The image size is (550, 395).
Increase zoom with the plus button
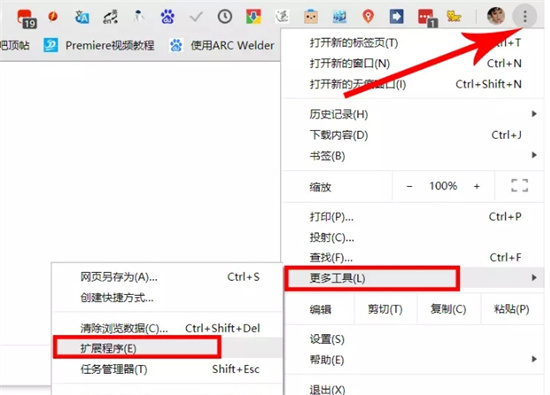476,186
